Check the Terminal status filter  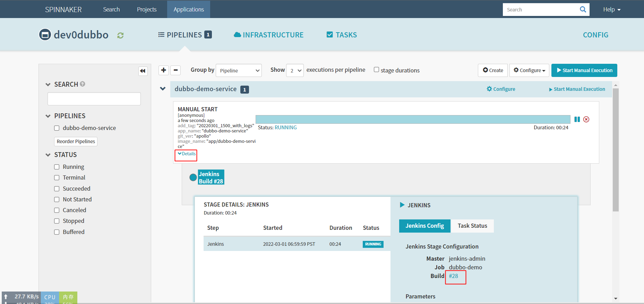pos(57,178)
